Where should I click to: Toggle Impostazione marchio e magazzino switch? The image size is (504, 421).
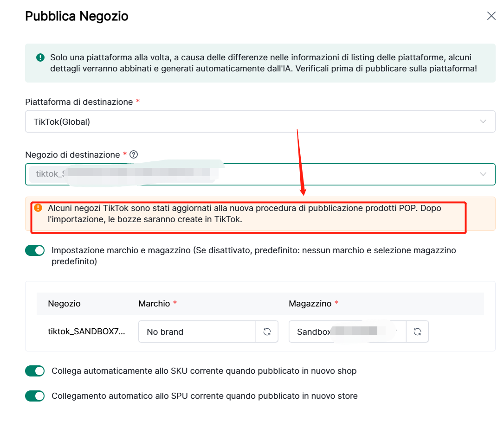(35, 250)
